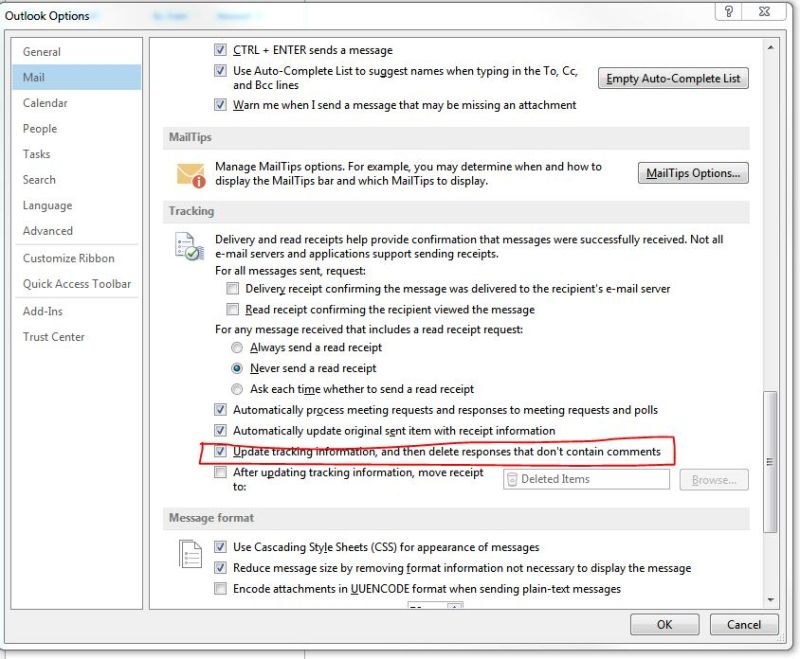The width and height of the screenshot is (800, 659).
Task: Click the Deleted Items folder icon in the field
Action: [x=513, y=479]
